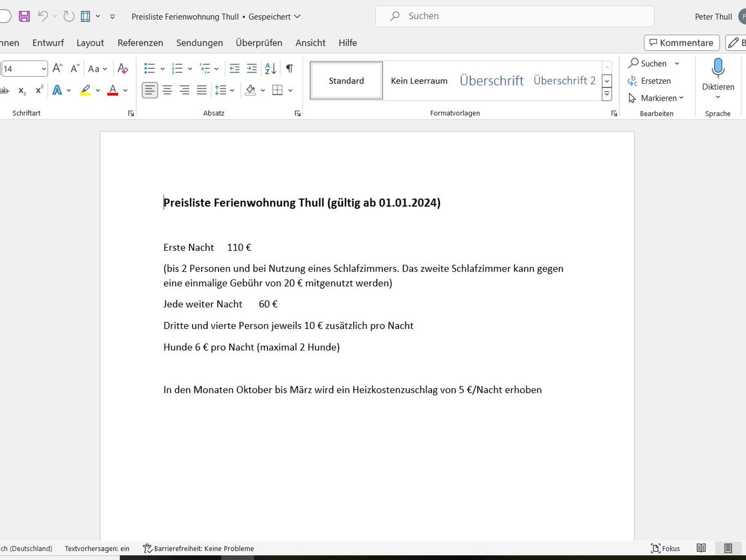746x560 pixels.
Task: Click into the Suchen search field
Action: coord(514,16)
